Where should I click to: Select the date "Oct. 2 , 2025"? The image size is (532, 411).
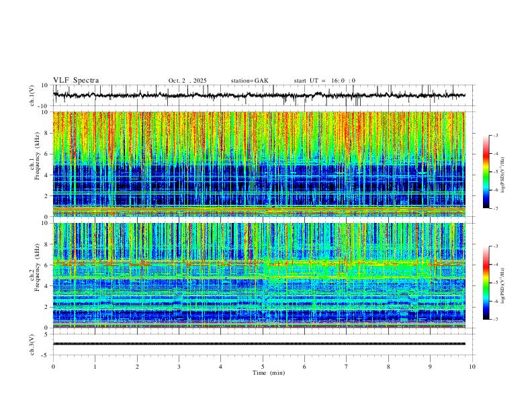point(187,81)
